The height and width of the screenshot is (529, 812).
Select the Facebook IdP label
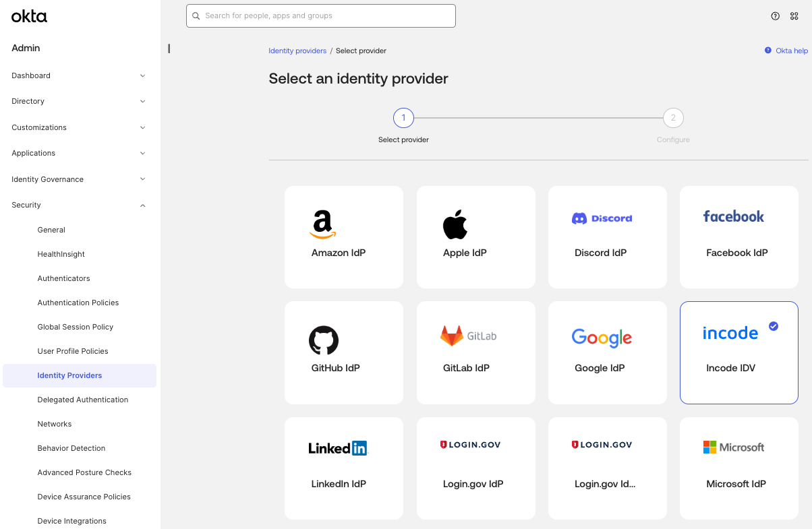pyautogui.click(x=737, y=253)
